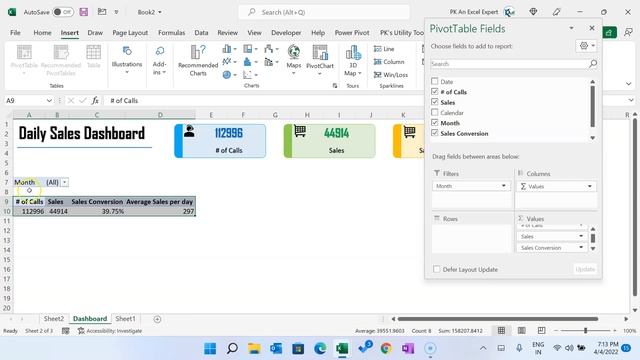Uncheck the Month field checkbox
This screenshot has height=360, width=640.
pos(435,122)
